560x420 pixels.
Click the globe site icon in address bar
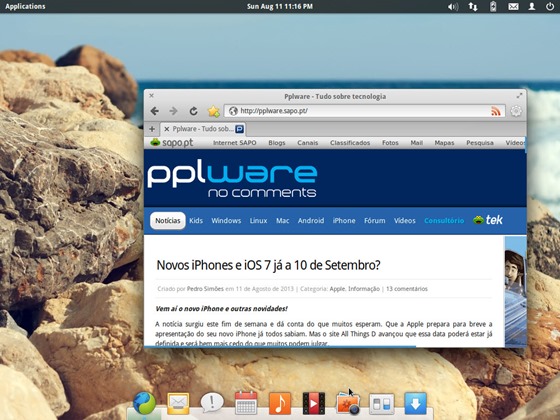click(x=233, y=111)
